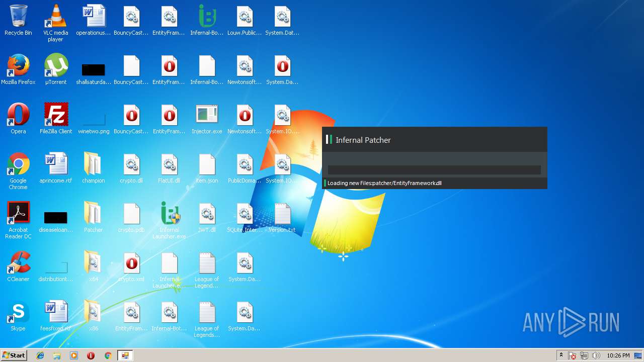
Task: Select the JWT.dll file icon
Action: [207, 217]
